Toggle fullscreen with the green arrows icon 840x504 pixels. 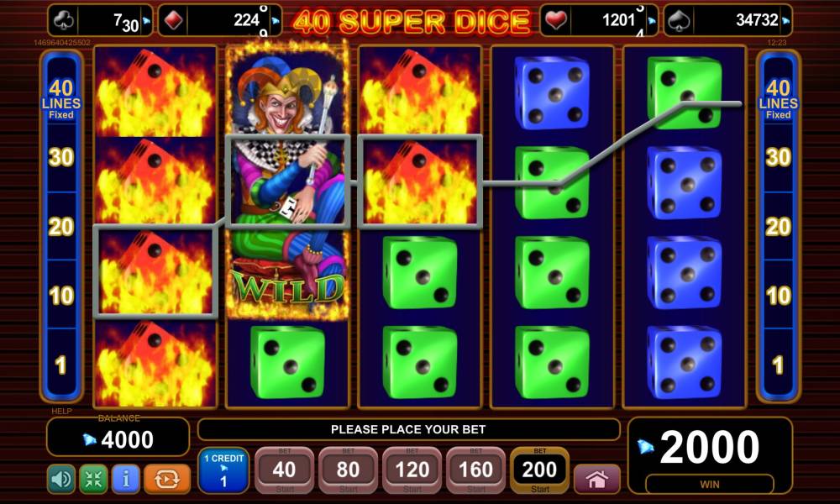tap(93, 479)
